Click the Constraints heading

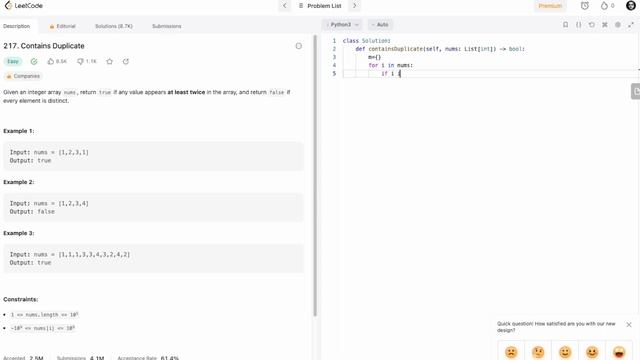pyautogui.click(x=20, y=299)
